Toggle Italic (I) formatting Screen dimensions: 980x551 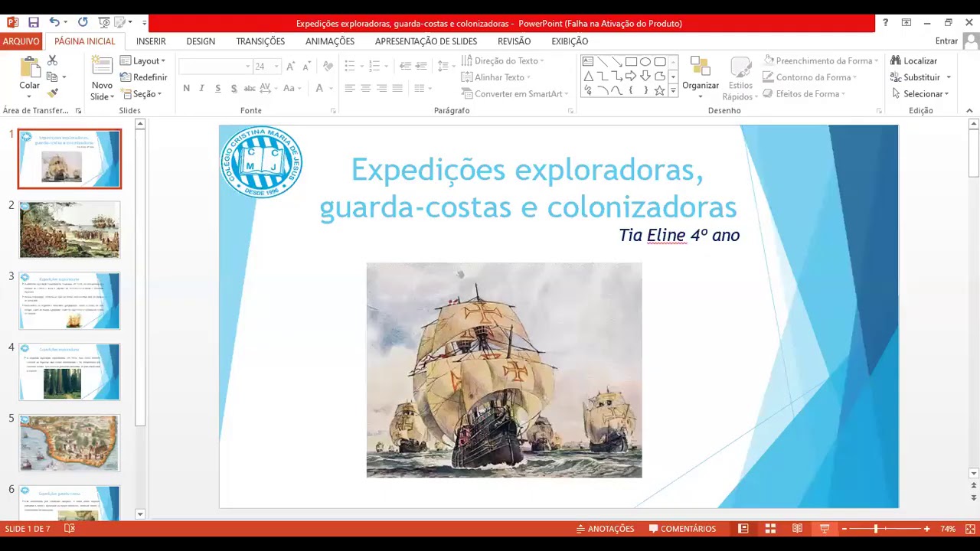pos(201,89)
